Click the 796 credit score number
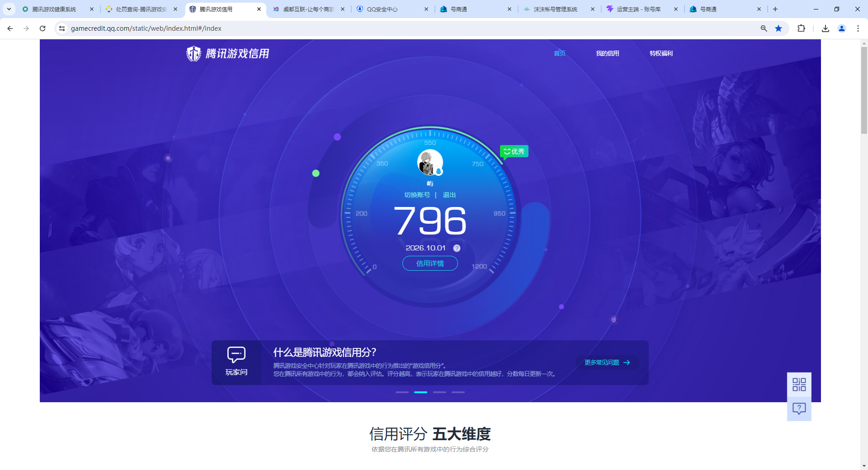Screen dimensions: 868x470 pos(430,221)
